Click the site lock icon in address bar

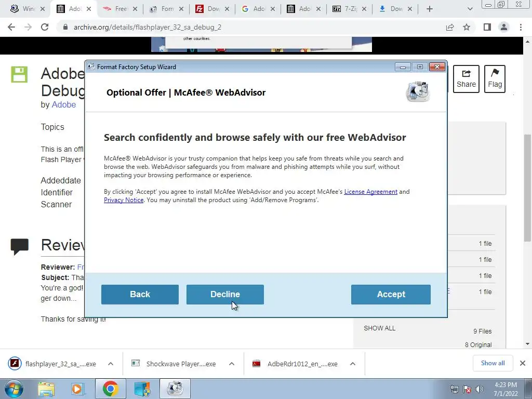tap(65, 27)
